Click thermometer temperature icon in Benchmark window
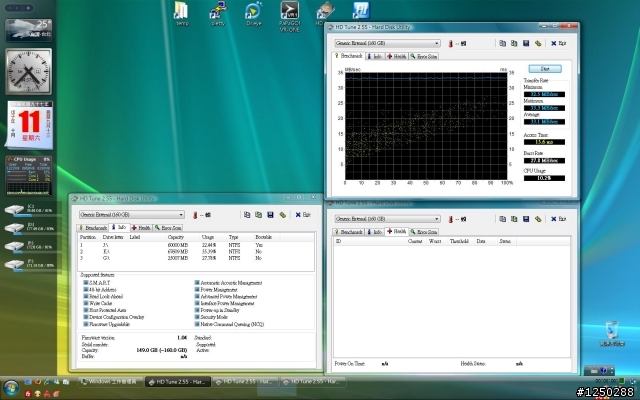Viewport: 640px width, 400px height. (451, 44)
